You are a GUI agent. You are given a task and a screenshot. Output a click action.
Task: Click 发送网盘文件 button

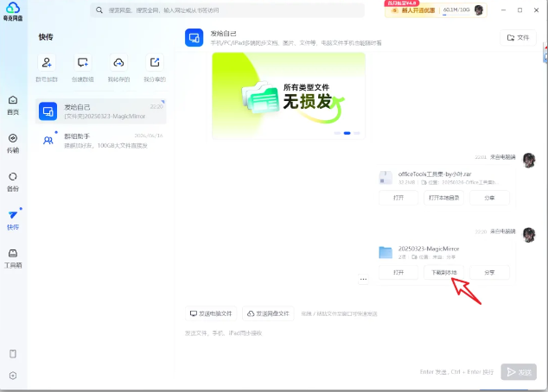tap(268, 313)
